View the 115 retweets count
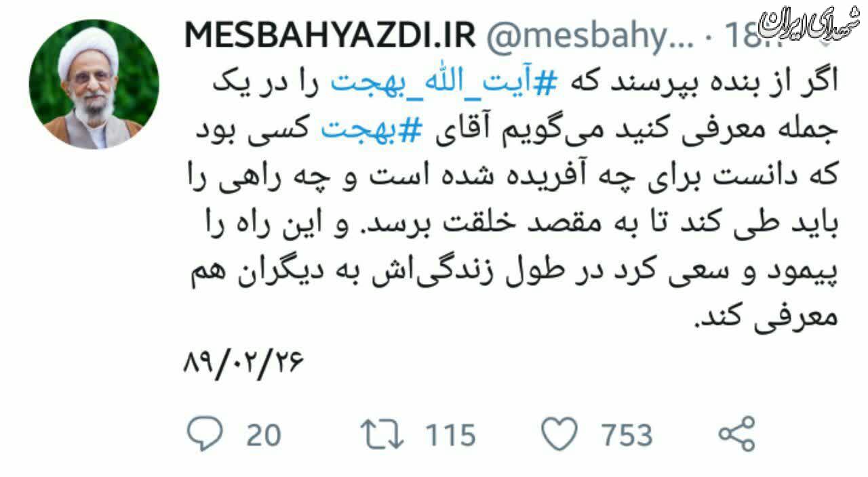 click(x=451, y=435)
